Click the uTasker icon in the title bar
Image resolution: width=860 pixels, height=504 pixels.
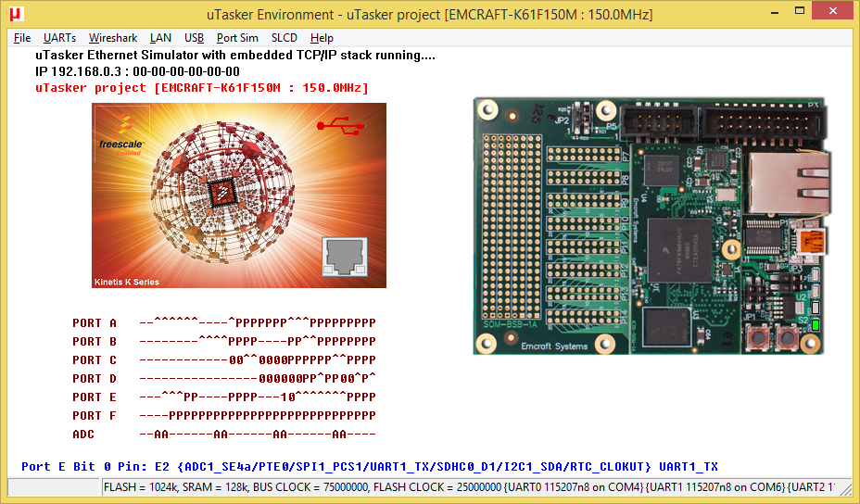pos(16,15)
